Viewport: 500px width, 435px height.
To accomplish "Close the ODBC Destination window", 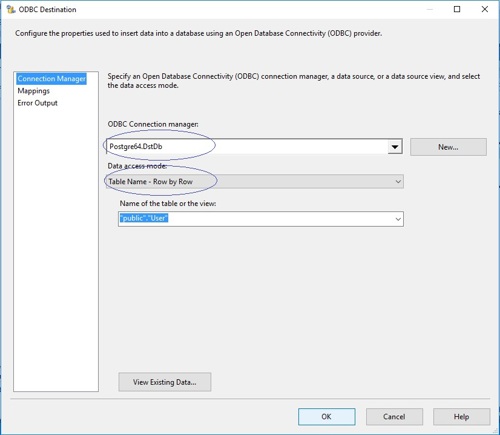I will [485, 9].
